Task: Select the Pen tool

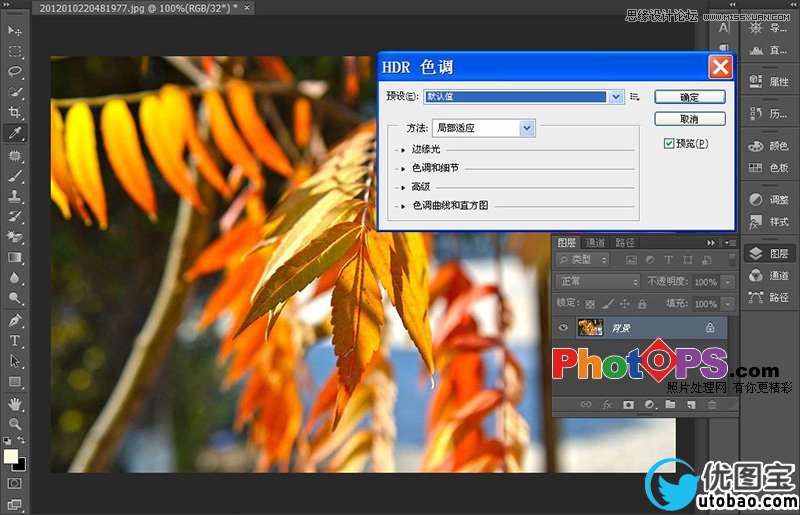Action: 15,320
